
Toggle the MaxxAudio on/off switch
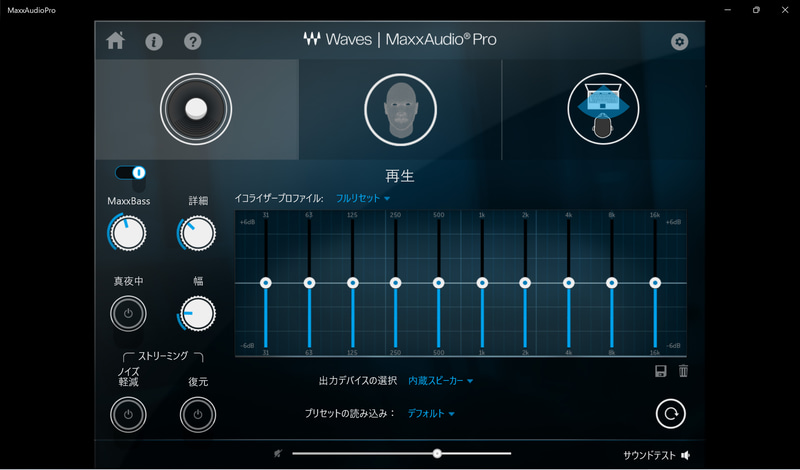click(131, 172)
